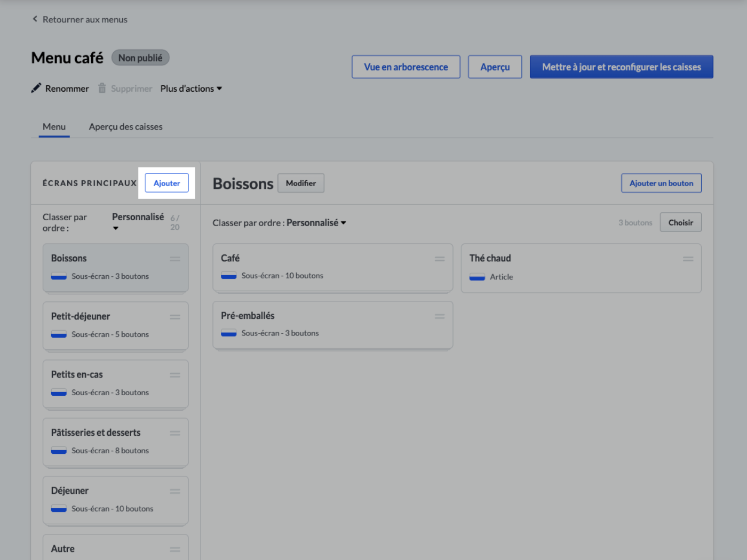
Task: Click the back chevron next to Retourner aux menus
Action: [35, 19]
